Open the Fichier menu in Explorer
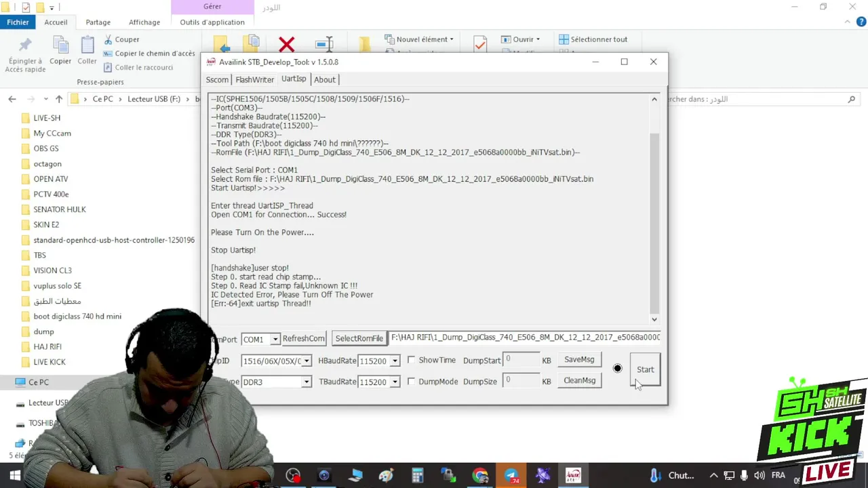The image size is (868, 488). click(x=18, y=22)
